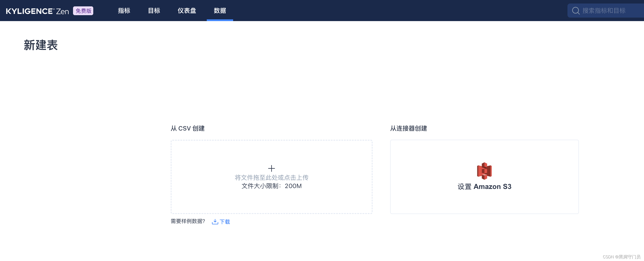Click the 需要样例数据? text
644x261 pixels.
point(188,221)
